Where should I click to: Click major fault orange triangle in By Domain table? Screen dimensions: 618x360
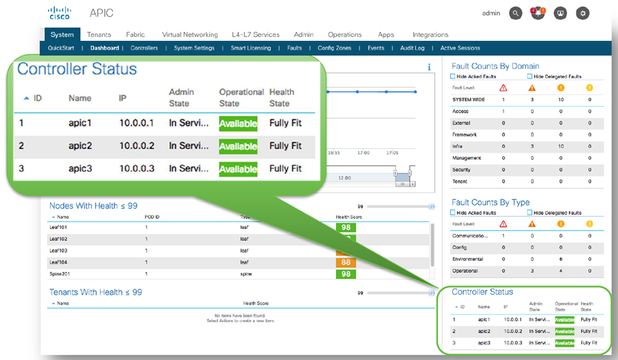[x=532, y=88]
